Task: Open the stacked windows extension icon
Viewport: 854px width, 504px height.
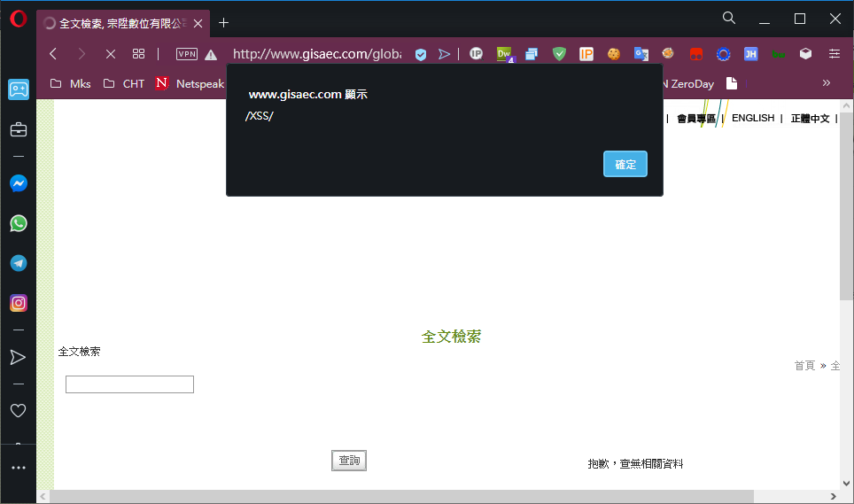Action: (532, 54)
